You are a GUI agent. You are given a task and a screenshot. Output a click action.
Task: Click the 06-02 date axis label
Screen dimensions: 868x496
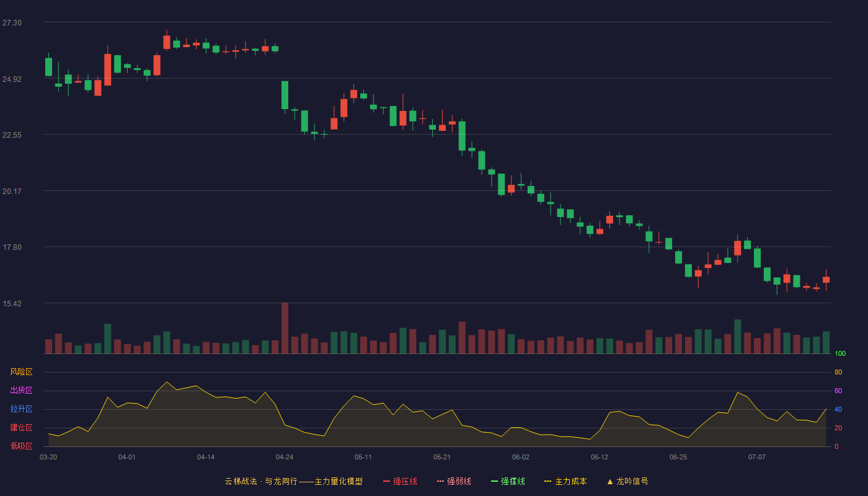521,457
